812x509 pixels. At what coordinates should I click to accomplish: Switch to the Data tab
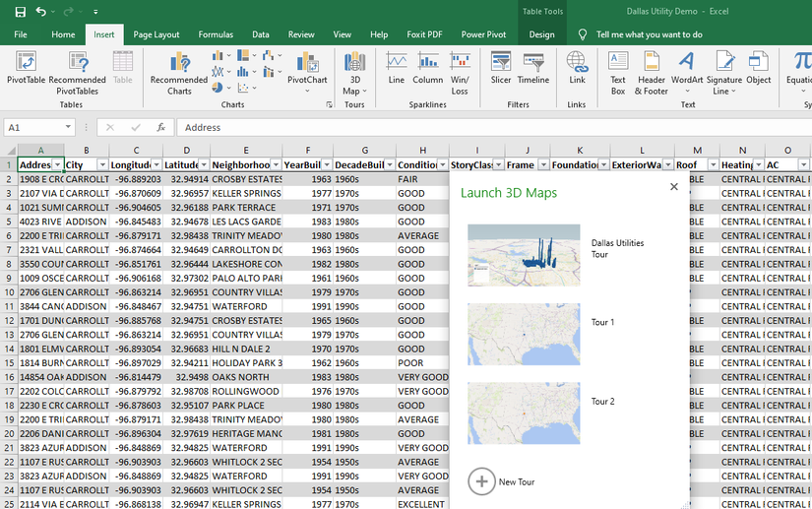pyautogui.click(x=261, y=34)
